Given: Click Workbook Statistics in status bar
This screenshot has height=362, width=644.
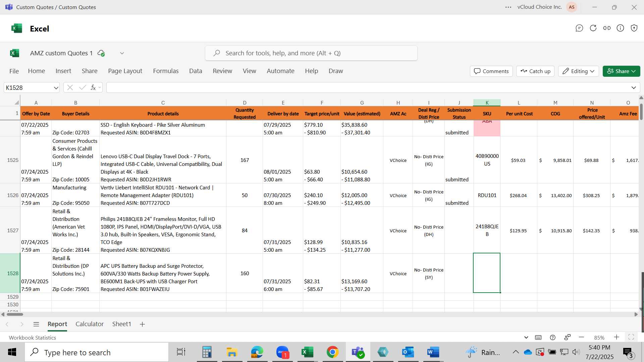Looking at the screenshot, I should [x=33, y=338].
